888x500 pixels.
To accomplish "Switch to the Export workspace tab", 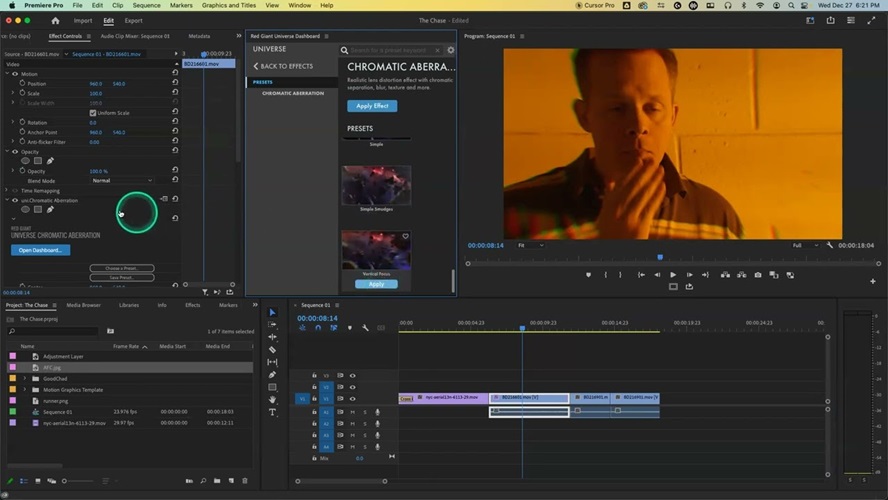I will pos(134,20).
